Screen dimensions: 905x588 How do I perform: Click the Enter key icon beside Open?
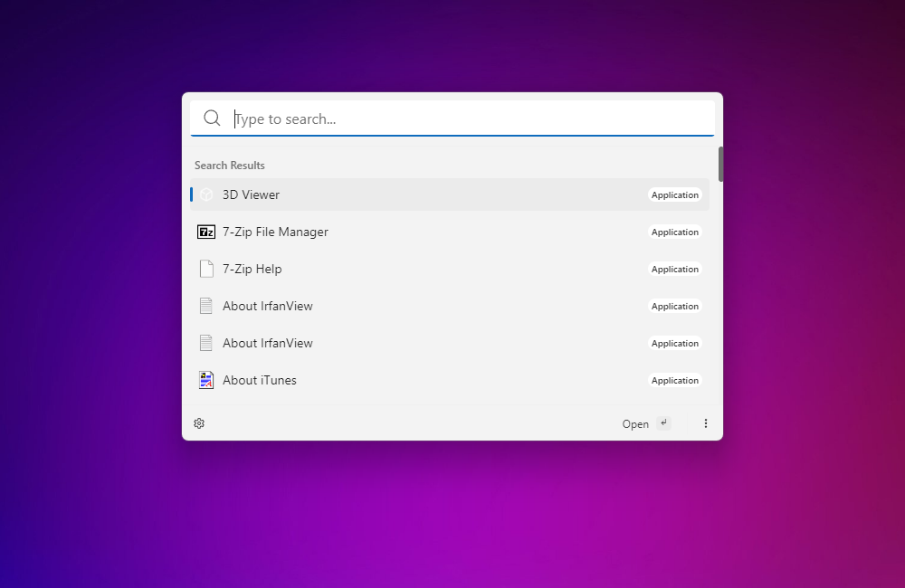click(663, 422)
